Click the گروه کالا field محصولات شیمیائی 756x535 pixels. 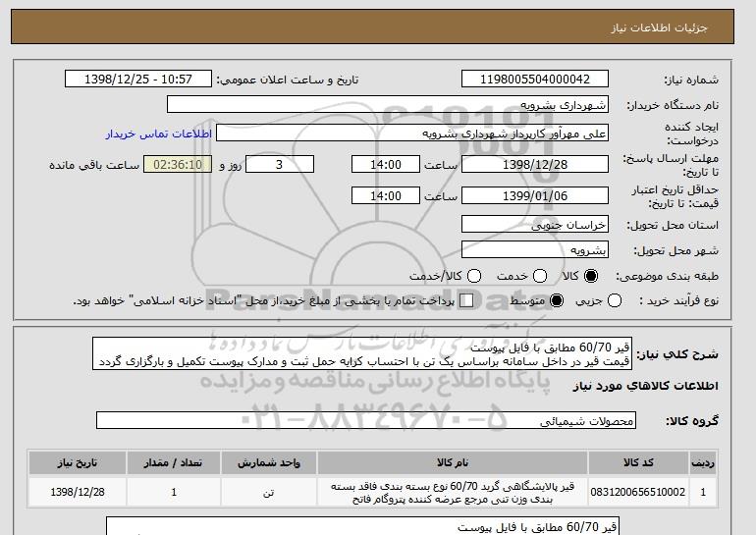pos(366,421)
